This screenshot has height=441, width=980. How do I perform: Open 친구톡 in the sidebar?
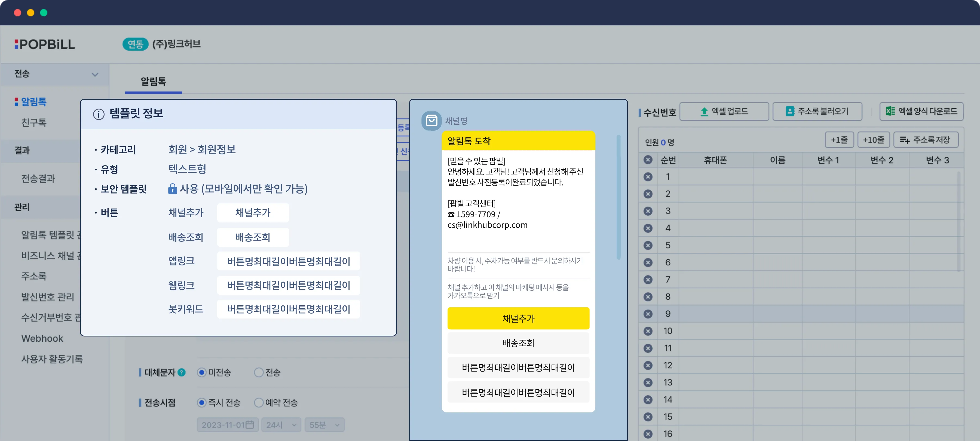coord(34,122)
